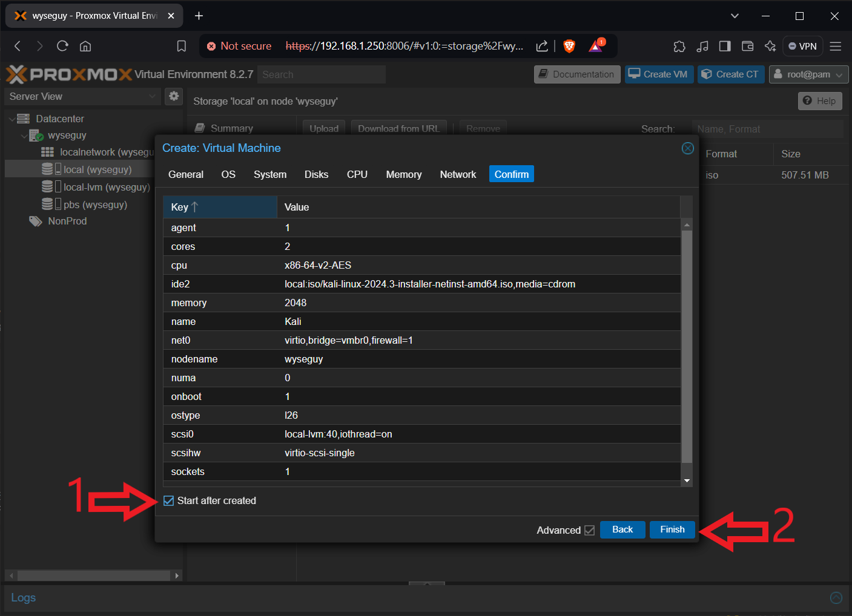The image size is (852, 616).
Task: Bookmark this page icon
Action: click(x=181, y=46)
